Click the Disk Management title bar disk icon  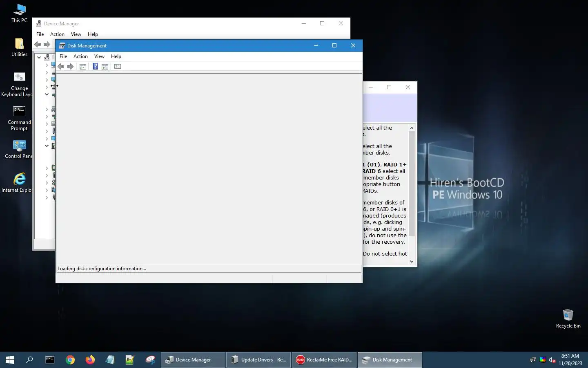(62, 46)
